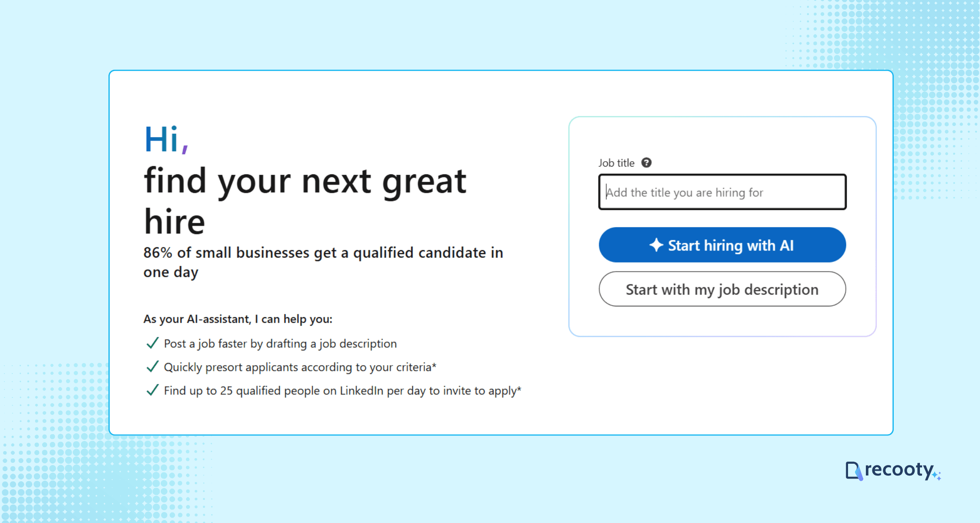Click the placeholder 'Add the title you are hiring for'

point(685,192)
